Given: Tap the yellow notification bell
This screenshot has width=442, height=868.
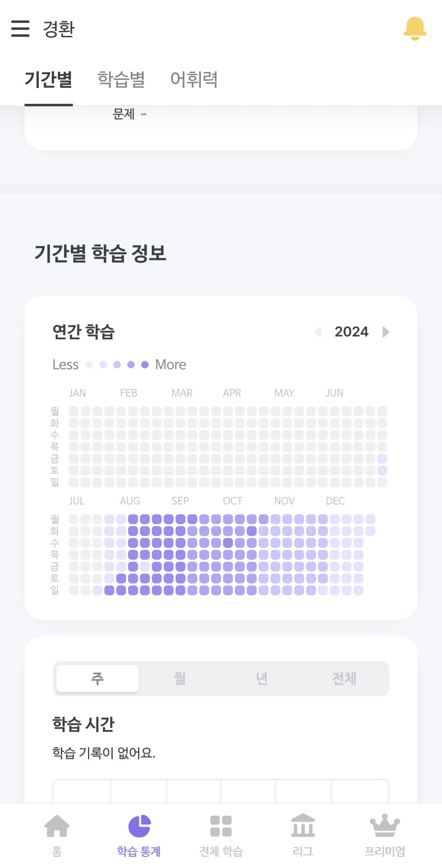Looking at the screenshot, I should click(415, 29).
